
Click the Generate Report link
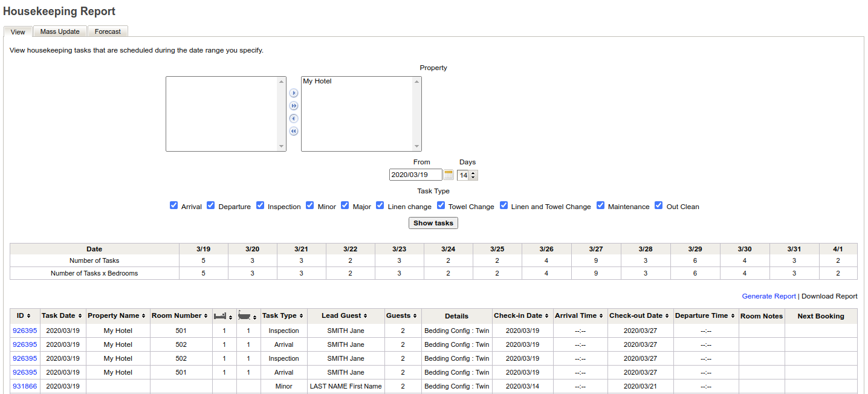click(768, 296)
